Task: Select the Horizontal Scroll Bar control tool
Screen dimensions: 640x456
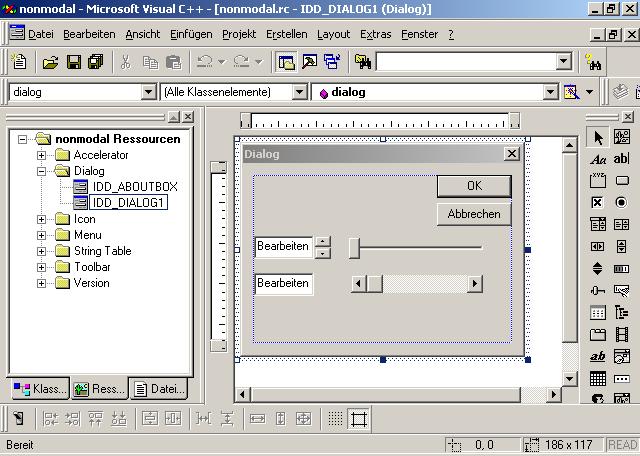Action: point(598,246)
